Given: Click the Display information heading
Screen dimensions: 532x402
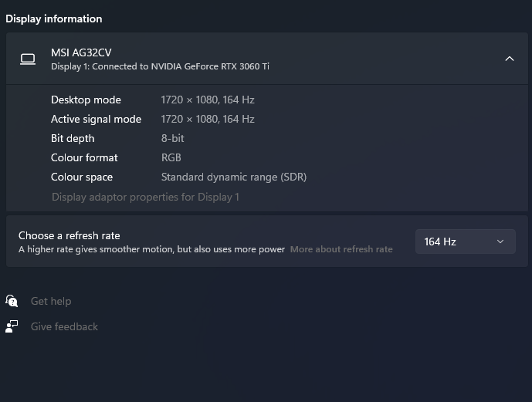Looking at the screenshot, I should (54, 19).
